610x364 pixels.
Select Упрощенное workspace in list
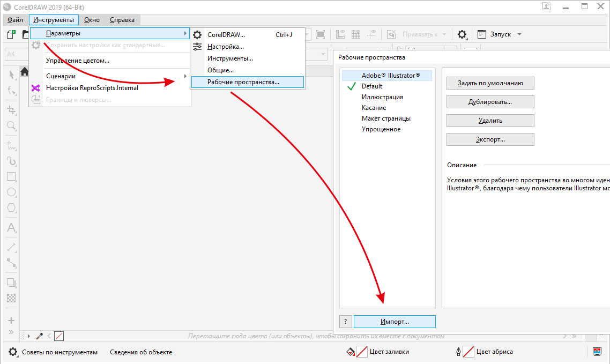click(x=387, y=129)
